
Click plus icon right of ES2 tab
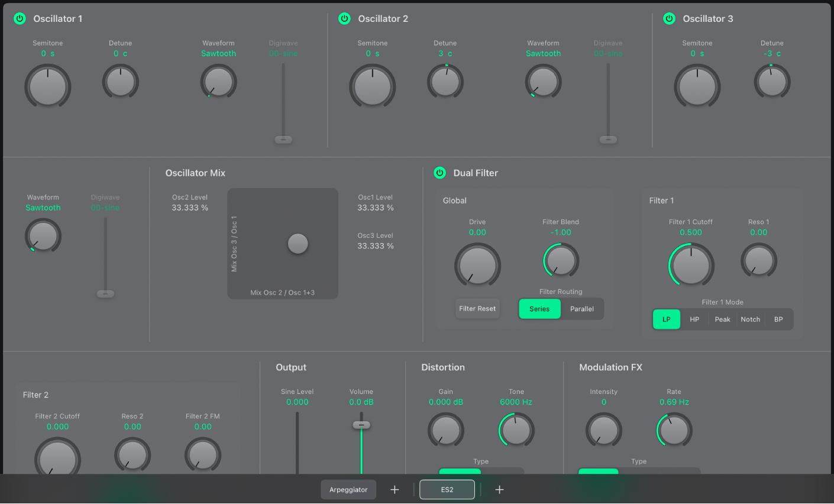click(x=499, y=489)
